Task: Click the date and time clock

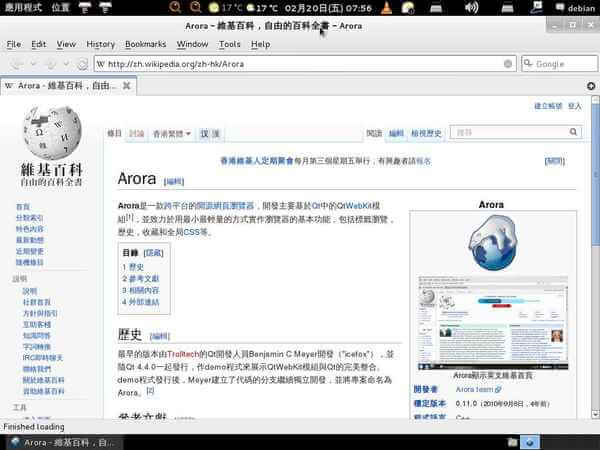Action: [328, 8]
